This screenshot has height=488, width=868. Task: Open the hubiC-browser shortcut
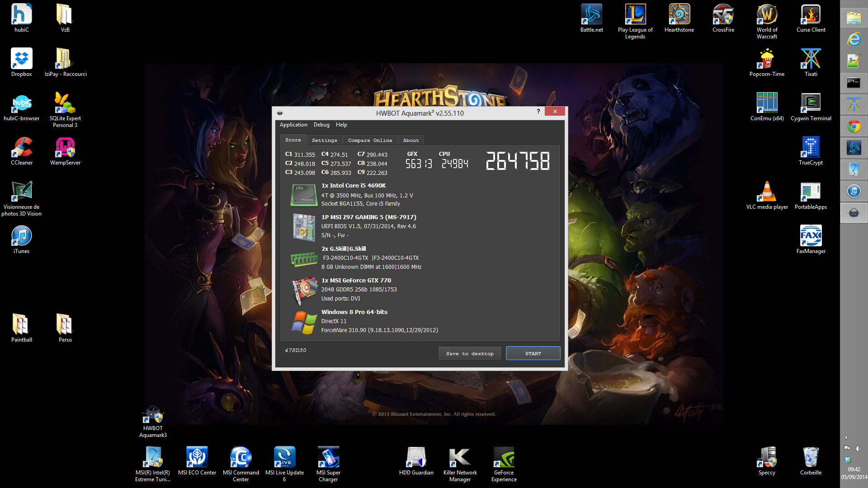21,107
